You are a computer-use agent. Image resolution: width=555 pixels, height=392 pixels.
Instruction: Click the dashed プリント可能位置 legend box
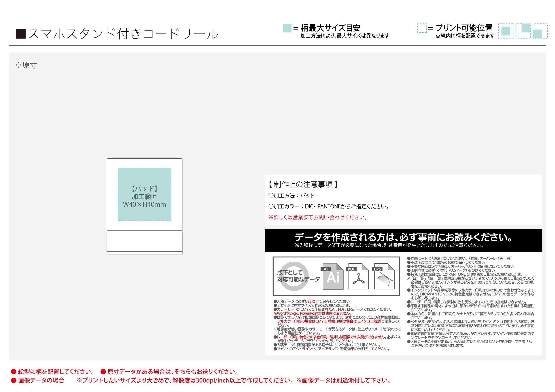(x=422, y=28)
